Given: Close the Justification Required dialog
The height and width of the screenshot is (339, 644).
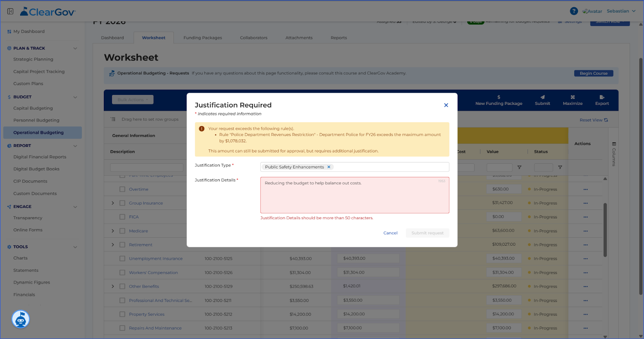Looking at the screenshot, I should click(446, 105).
